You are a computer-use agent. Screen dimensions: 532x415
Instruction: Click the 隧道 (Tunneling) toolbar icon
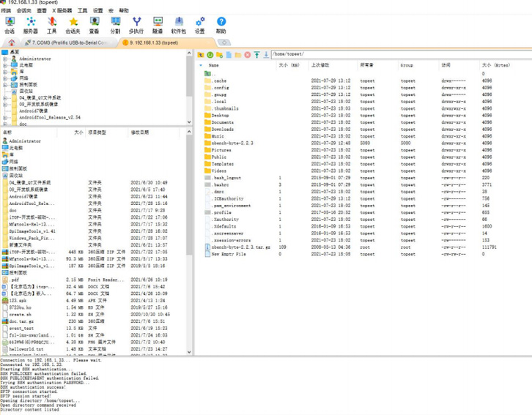click(x=158, y=26)
